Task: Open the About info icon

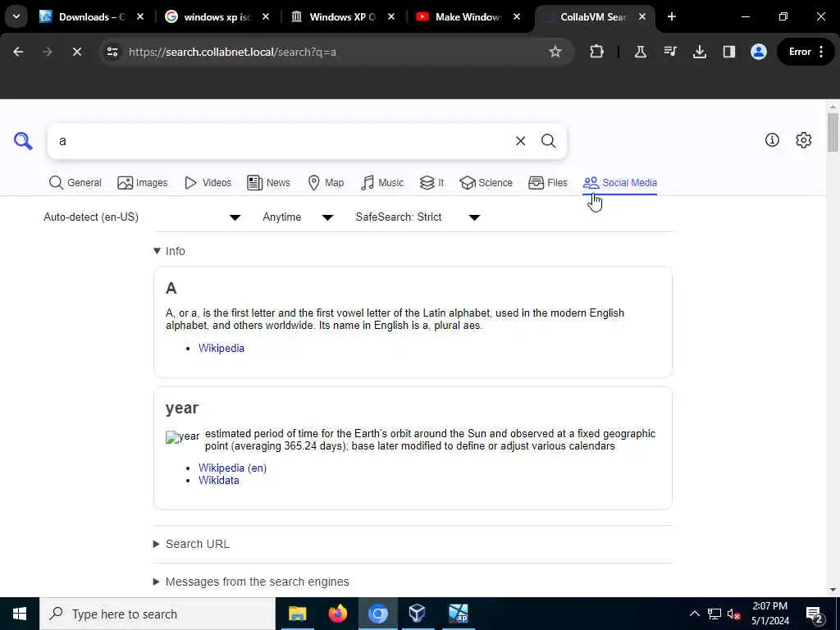Action: click(x=772, y=140)
